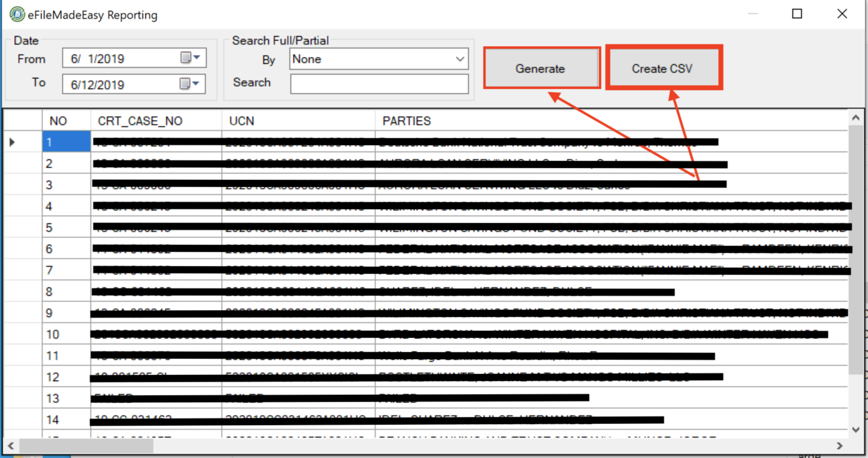Viewport: 868px width, 458px height.
Task: Close the eFileMadeEasy Reporting window
Action: (842, 14)
